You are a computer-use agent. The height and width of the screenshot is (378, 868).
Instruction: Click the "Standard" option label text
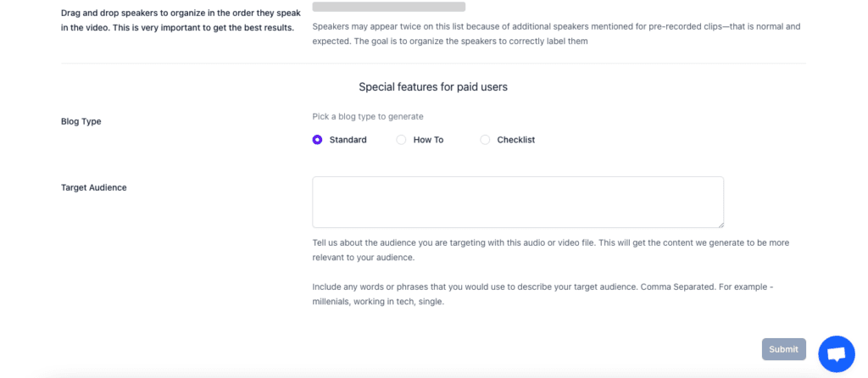point(348,140)
